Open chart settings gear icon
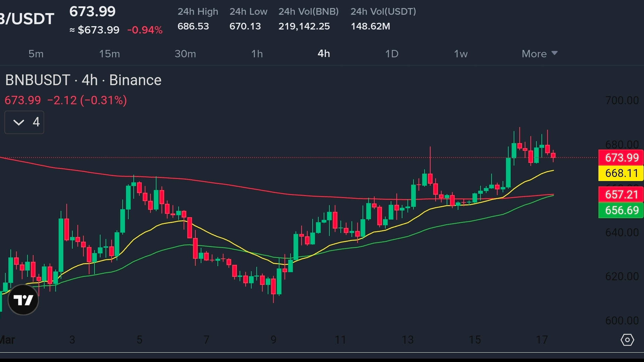This screenshot has width=644, height=362. [627, 340]
